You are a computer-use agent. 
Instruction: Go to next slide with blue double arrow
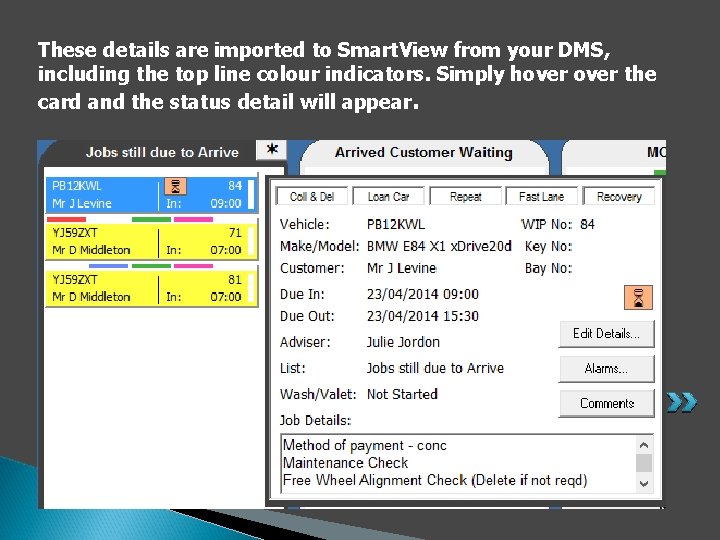(x=682, y=402)
